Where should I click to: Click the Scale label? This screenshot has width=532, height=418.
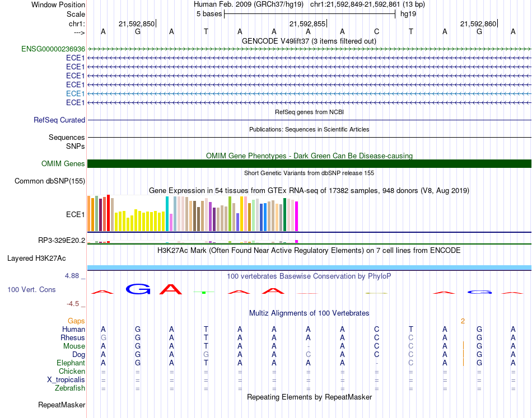point(76,14)
